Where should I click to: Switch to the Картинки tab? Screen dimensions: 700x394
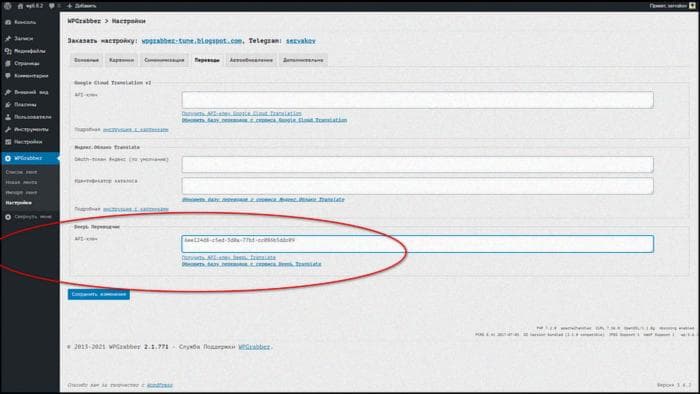(121, 60)
